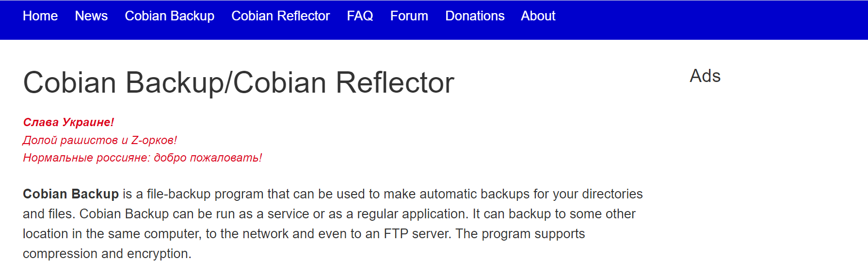Navigate to Cobian Reflector page

[x=280, y=16]
